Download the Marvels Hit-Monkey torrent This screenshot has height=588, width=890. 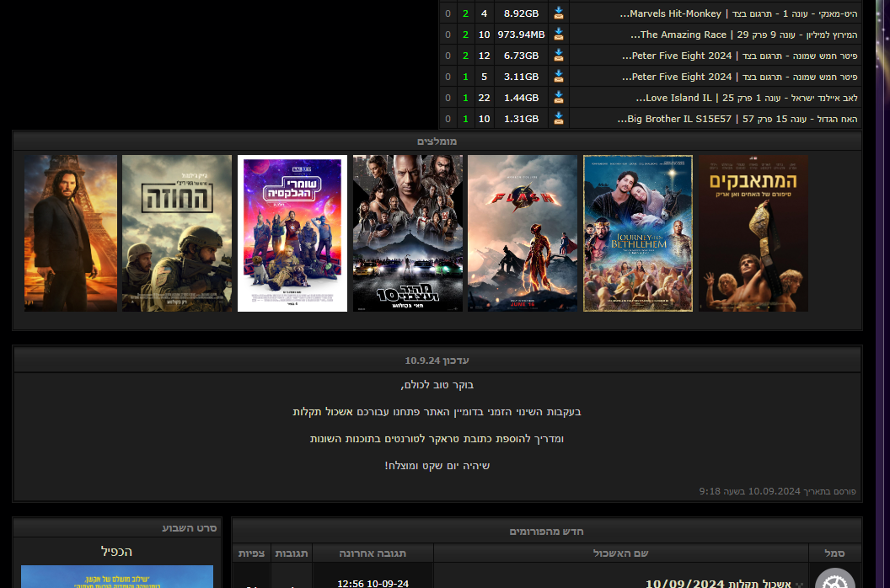pos(558,13)
